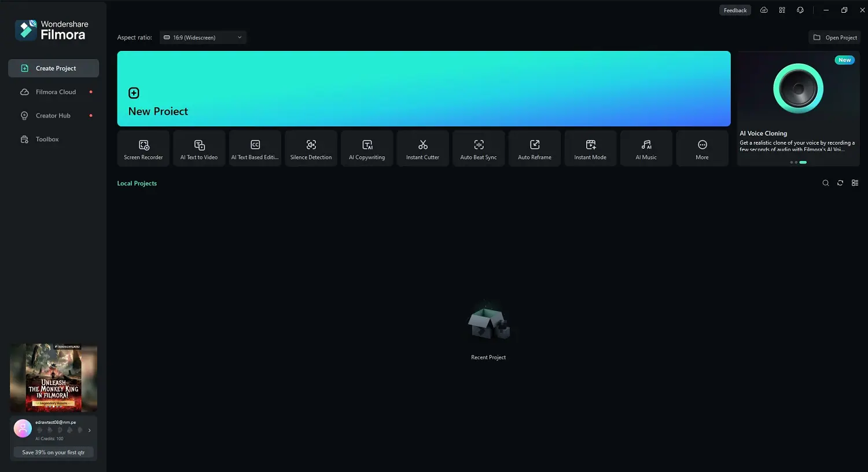Switch to the Local Projects tab

[137, 184]
